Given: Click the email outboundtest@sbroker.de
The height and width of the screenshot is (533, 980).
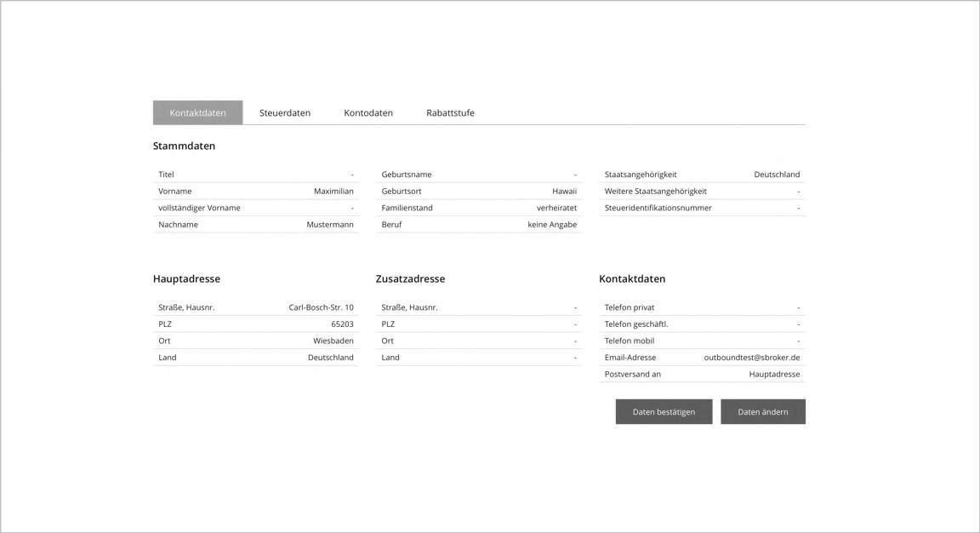Looking at the screenshot, I should point(752,358).
